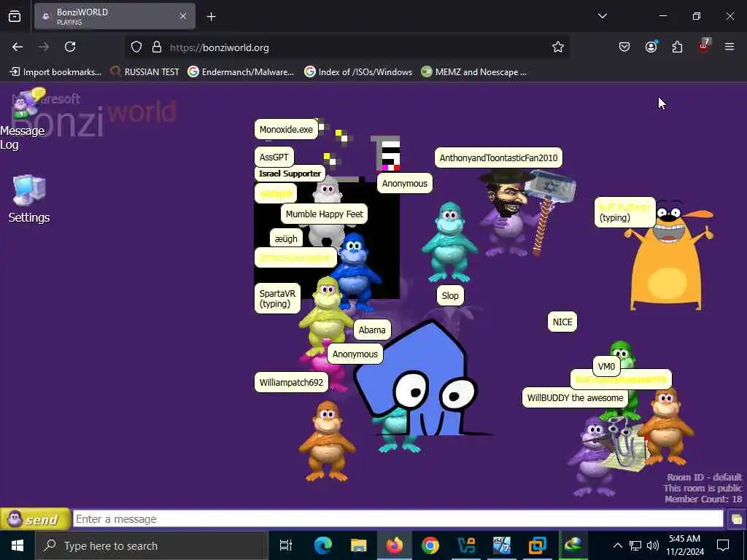Reload the BonziWORLD page
747x560 pixels.
pyautogui.click(x=70, y=47)
